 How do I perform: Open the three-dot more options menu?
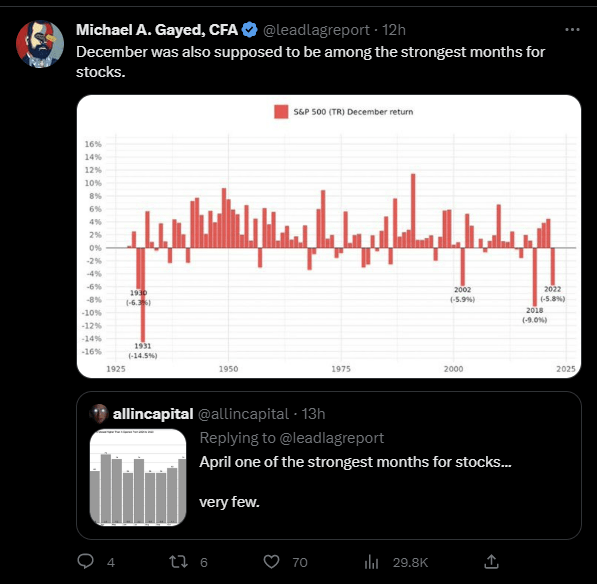[x=572, y=29]
